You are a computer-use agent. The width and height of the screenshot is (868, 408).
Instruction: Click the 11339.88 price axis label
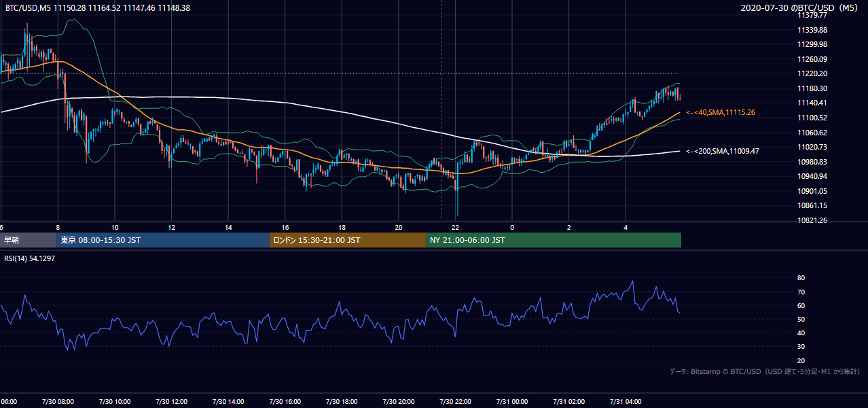812,30
